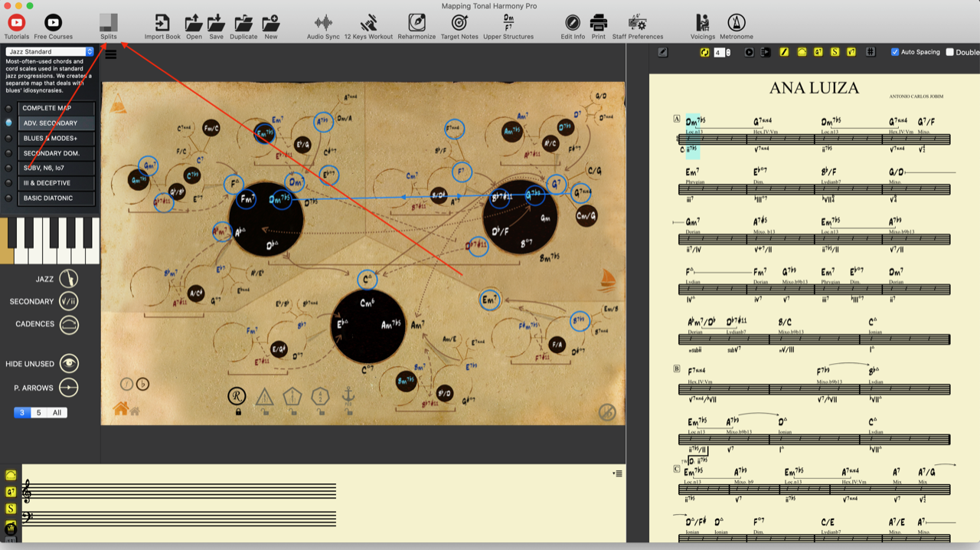Select the BLUES & MODES+ map
This screenshot has width=980, height=550.
click(x=56, y=138)
